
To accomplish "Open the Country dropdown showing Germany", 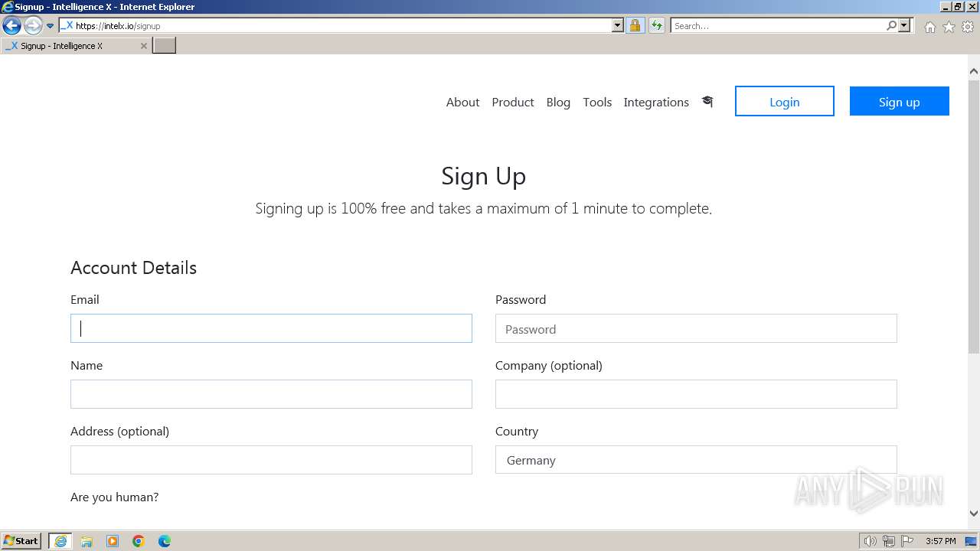I will pyautogui.click(x=696, y=460).
